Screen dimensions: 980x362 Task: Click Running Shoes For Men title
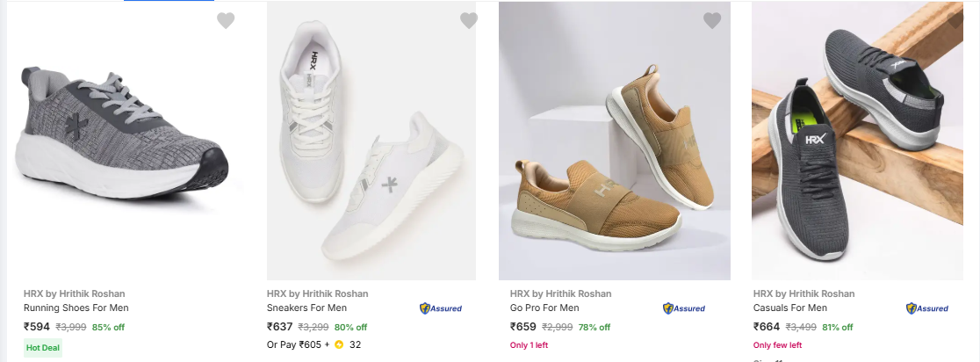tap(76, 308)
